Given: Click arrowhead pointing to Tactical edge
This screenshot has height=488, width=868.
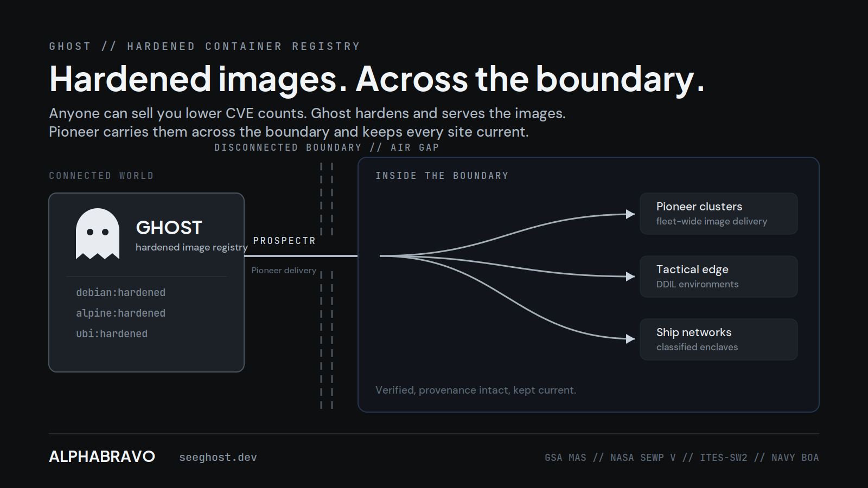Looking at the screenshot, I should point(630,277).
